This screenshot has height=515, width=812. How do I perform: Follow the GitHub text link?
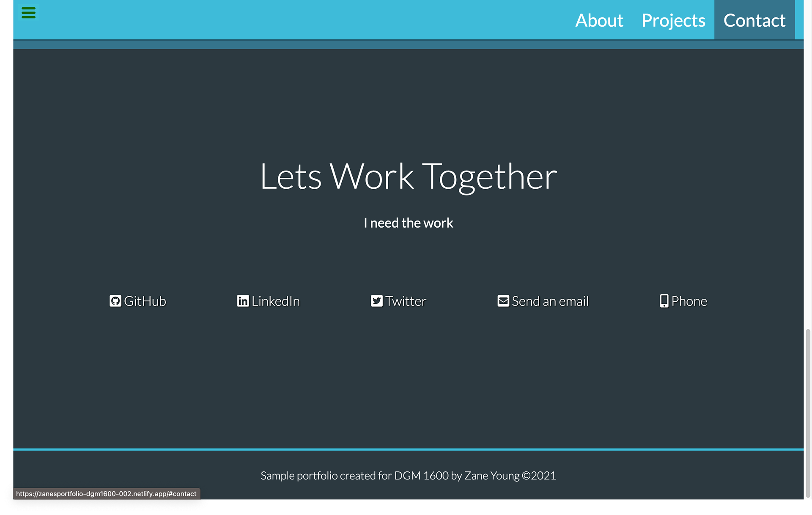(145, 301)
